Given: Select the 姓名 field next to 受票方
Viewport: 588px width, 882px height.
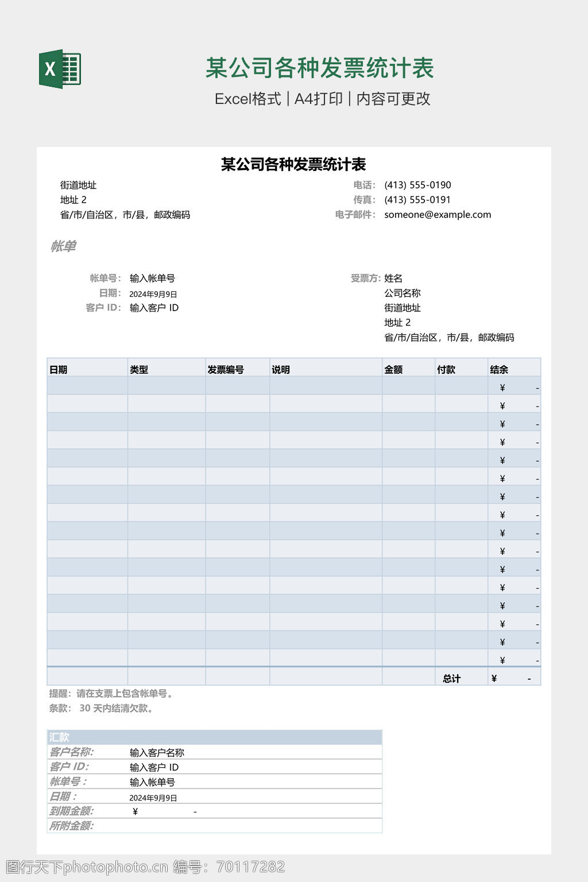Looking at the screenshot, I should pyautogui.click(x=393, y=278).
